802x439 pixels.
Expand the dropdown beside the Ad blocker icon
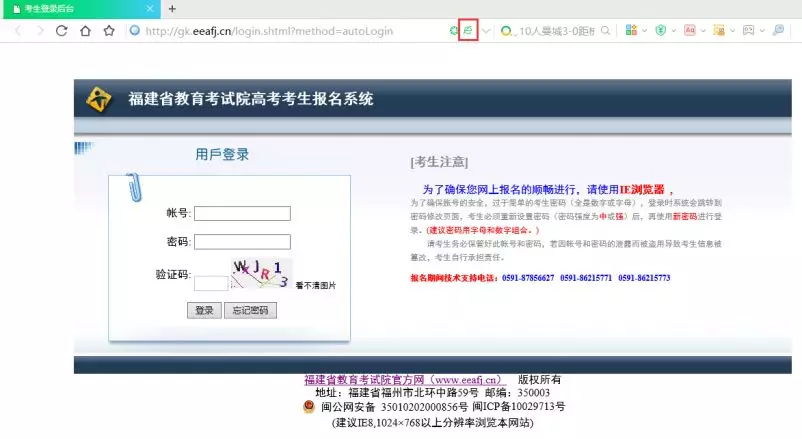tap(703, 31)
